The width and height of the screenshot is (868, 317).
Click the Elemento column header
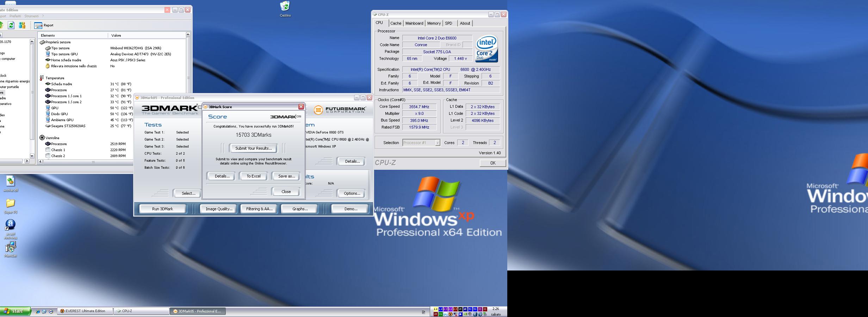[x=73, y=35]
